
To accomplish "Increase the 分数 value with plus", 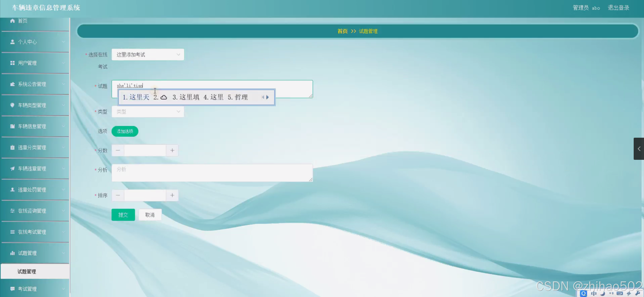I will click(172, 151).
